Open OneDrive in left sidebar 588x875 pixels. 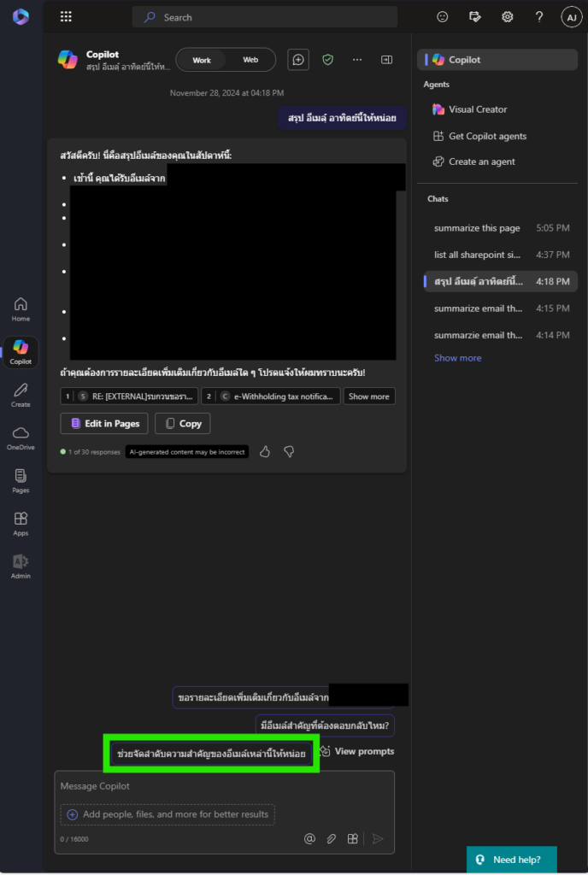[21, 438]
